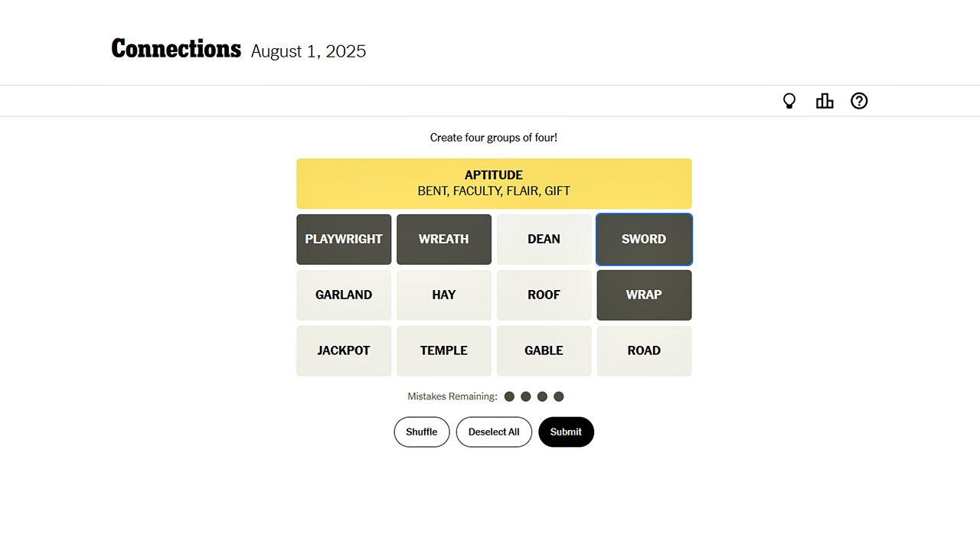Viewport: 980px width, 551px height.
Task: View your stats via the bar chart icon
Action: [825, 100]
